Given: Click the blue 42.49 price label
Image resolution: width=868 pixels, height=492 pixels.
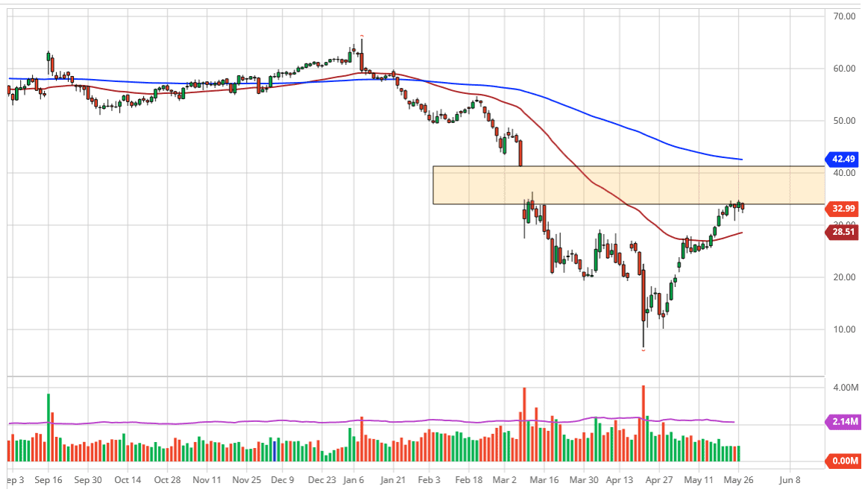Looking at the screenshot, I should click(x=844, y=159).
